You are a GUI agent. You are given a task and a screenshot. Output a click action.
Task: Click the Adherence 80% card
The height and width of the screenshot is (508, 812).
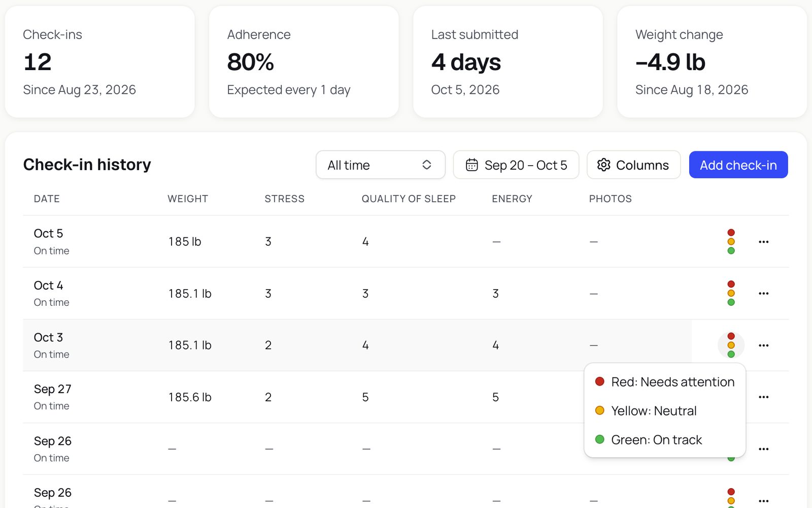point(304,62)
